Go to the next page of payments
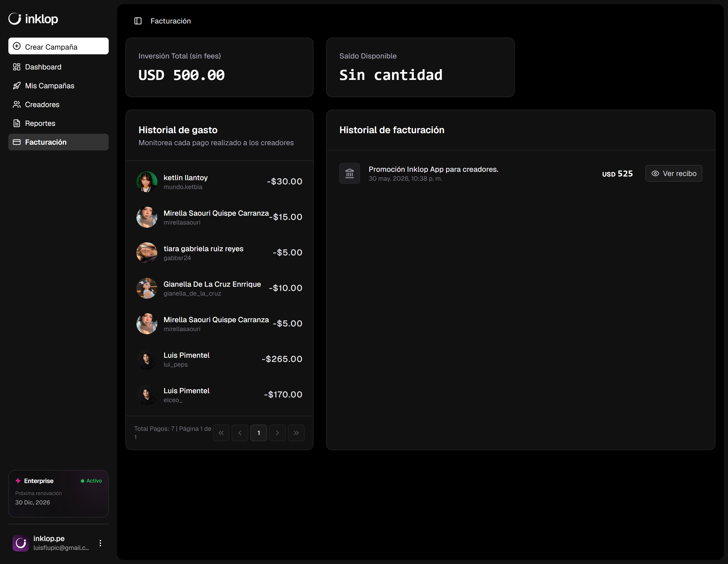The width and height of the screenshot is (728, 564). point(277,433)
